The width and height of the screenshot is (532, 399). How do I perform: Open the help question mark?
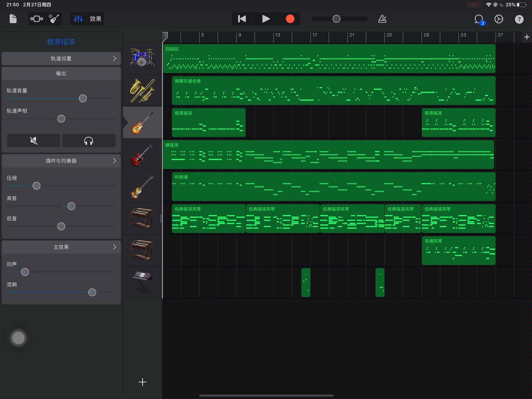[519, 19]
